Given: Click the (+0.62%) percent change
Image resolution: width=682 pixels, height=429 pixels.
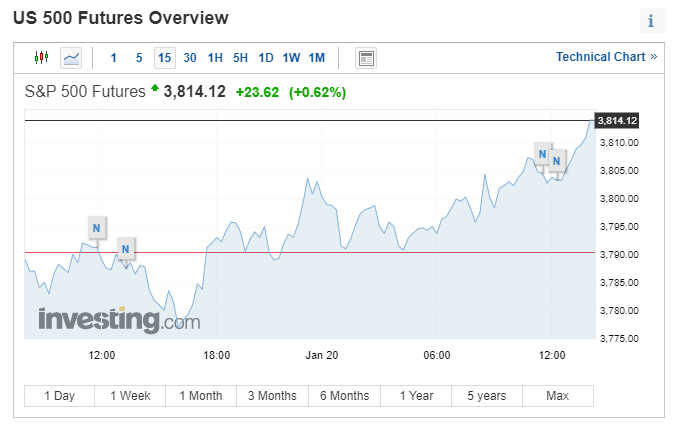Looking at the screenshot, I should click(318, 92).
